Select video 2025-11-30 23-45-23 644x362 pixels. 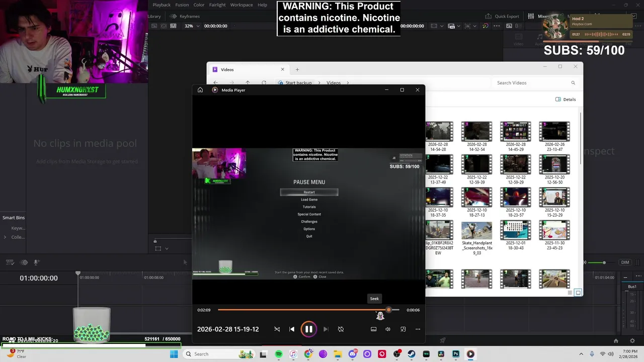click(554, 236)
